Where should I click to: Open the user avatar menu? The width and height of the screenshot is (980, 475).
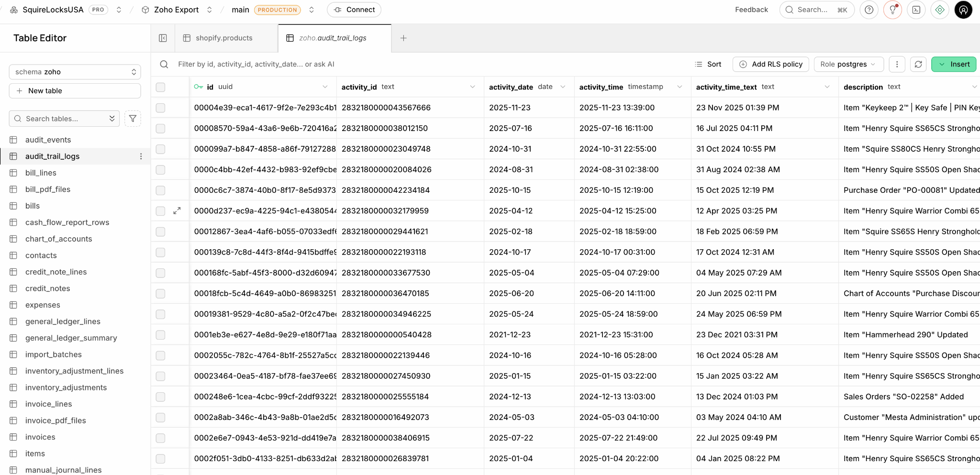coord(963,10)
